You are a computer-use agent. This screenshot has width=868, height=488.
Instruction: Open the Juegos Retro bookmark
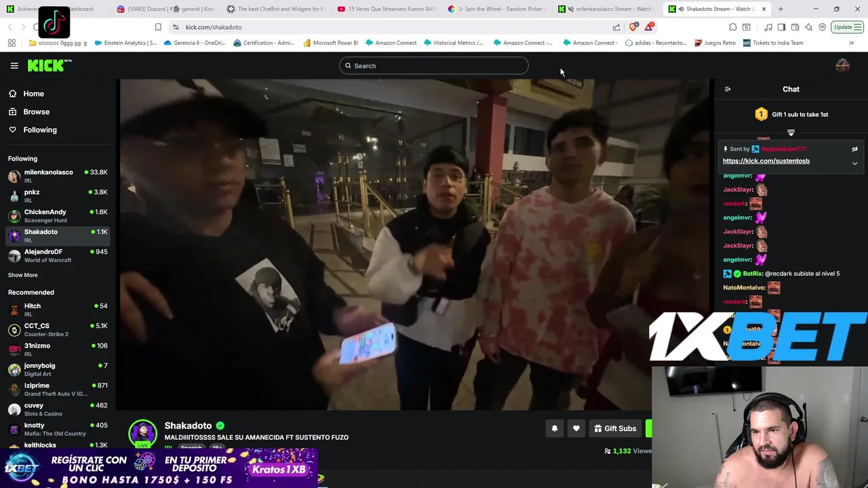coord(715,43)
